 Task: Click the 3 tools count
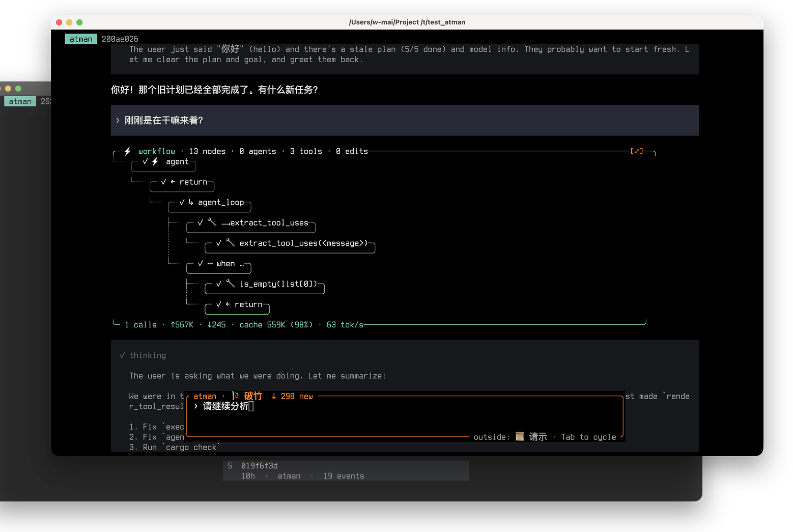click(306, 151)
